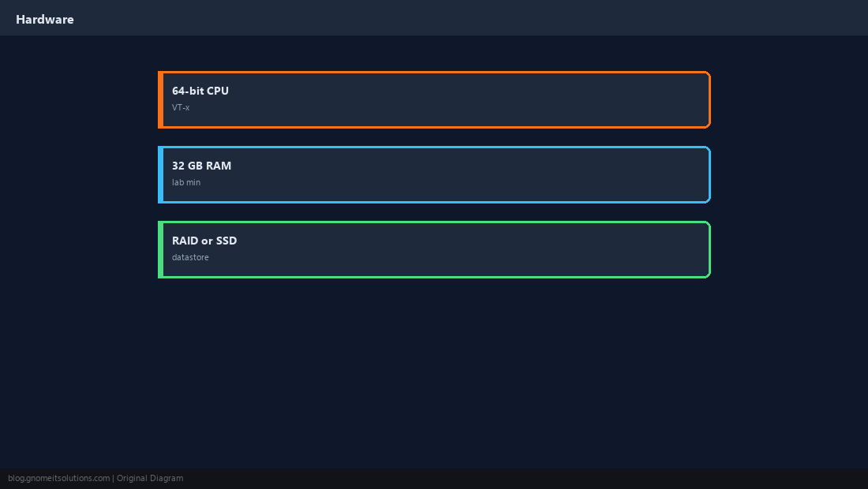
Task: Click the orange accent bar on CPU card
Action: [160, 99]
